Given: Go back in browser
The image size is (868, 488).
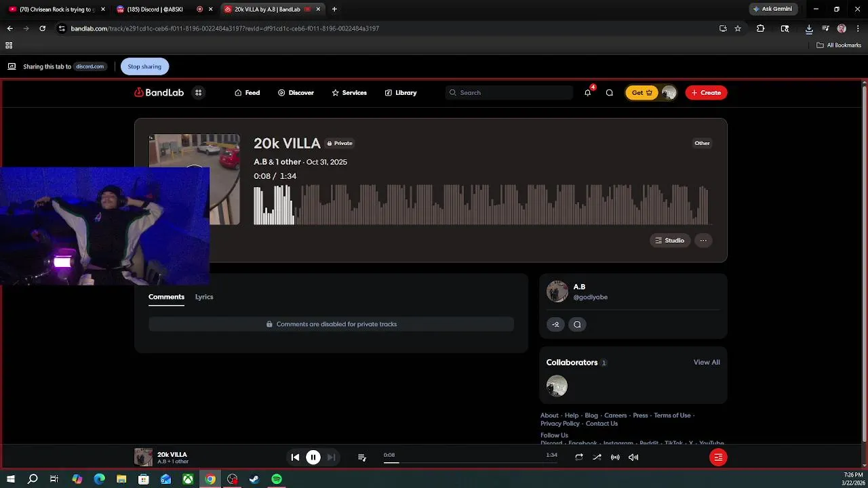Looking at the screenshot, I should 9,28.
